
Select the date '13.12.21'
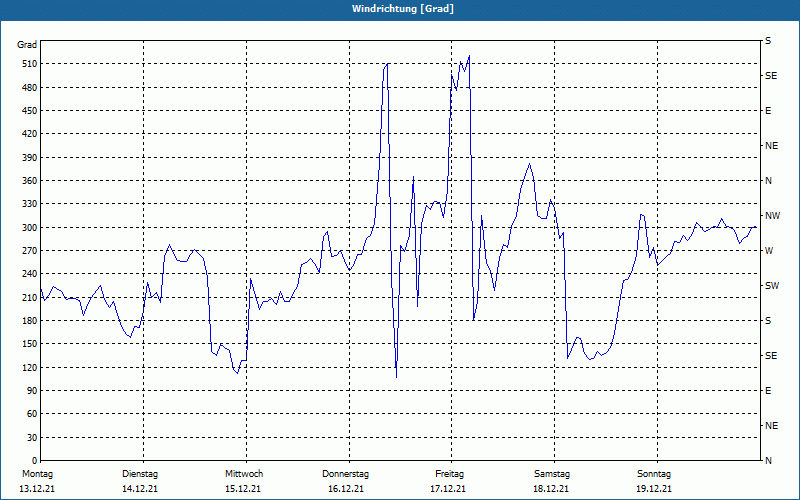pyautogui.click(x=37, y=489)
